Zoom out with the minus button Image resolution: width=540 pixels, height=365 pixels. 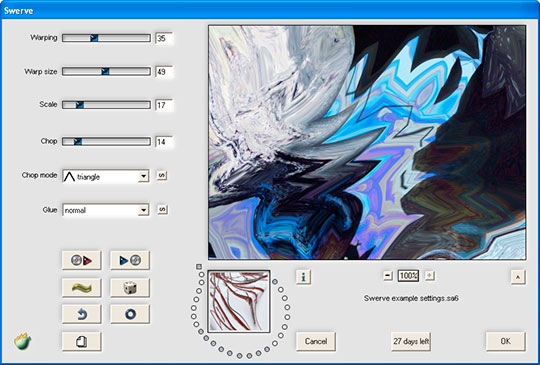[x=388, y=275]
